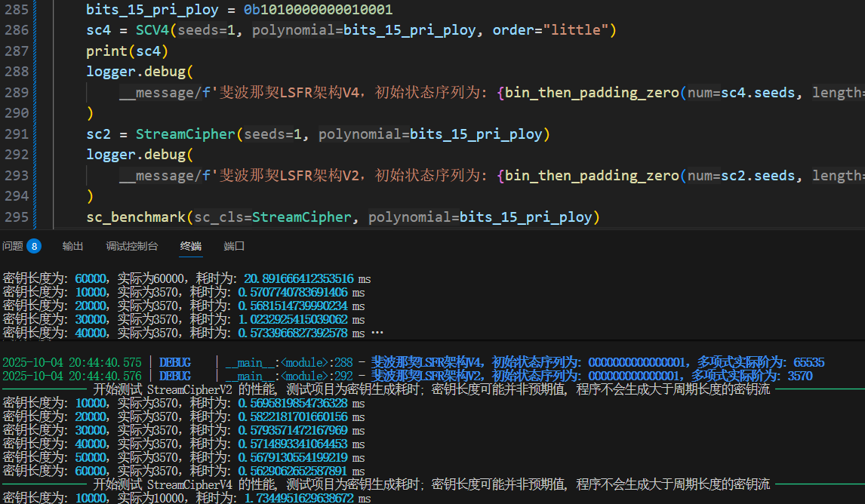Click bin_then_padding_zero on line 289
Screen dimensions: 865x504
point(592,93)
